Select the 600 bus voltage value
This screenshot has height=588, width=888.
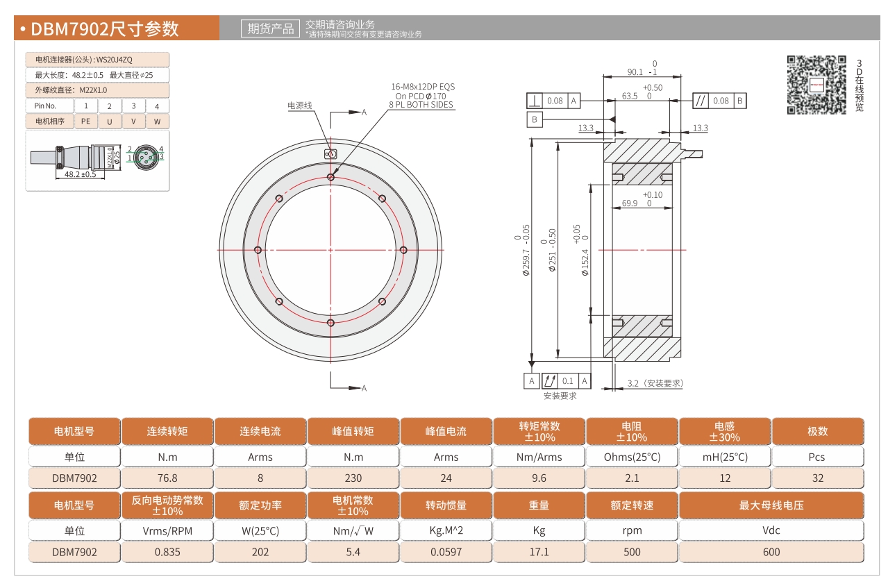point(771,552)
